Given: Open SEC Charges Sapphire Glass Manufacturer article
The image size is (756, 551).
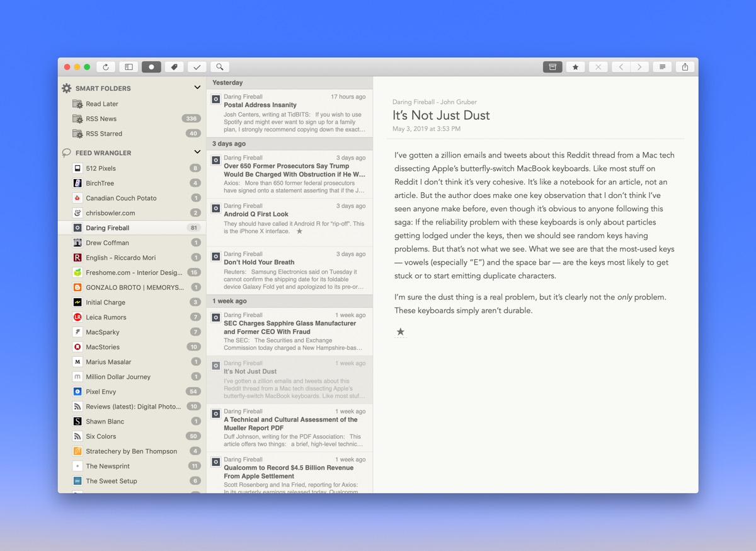Looking at the screenshot, I should 290,332.
